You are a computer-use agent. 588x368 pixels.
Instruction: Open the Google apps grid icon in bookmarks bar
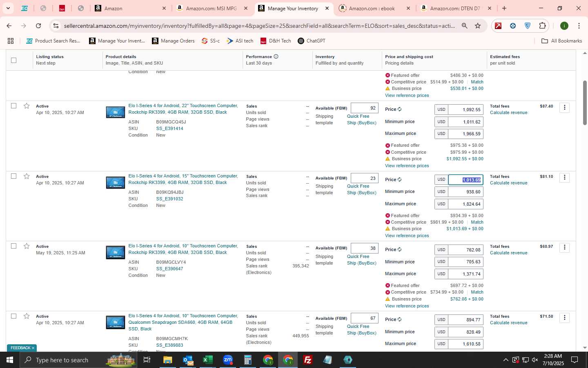[11, 41]
